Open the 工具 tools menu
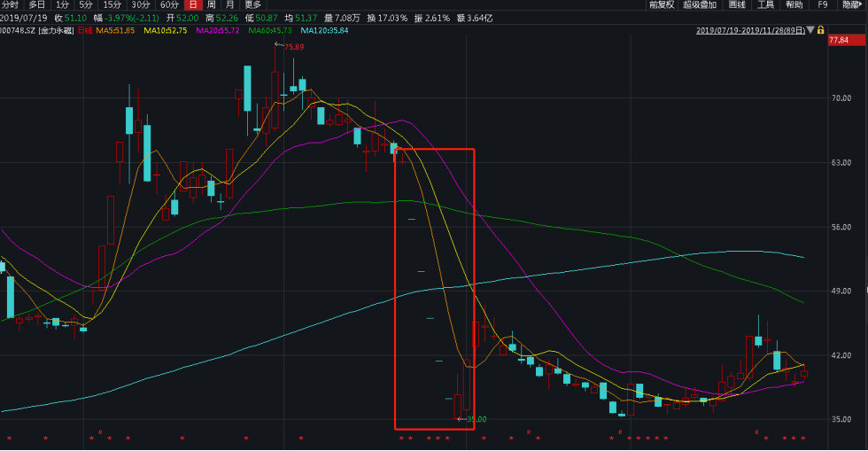 [765, 5]
